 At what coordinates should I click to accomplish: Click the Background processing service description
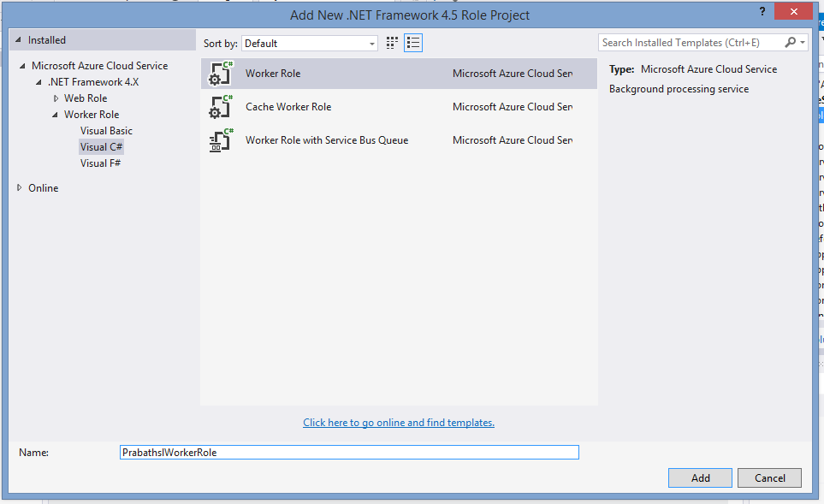pyautogui.click(x=679, y=89)
